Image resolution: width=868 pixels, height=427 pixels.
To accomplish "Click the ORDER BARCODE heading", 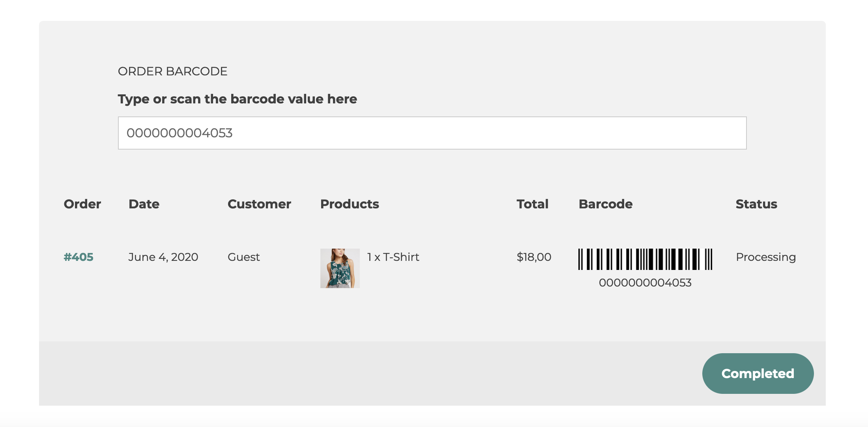I will pyautogui.click(x=172, y=71).
